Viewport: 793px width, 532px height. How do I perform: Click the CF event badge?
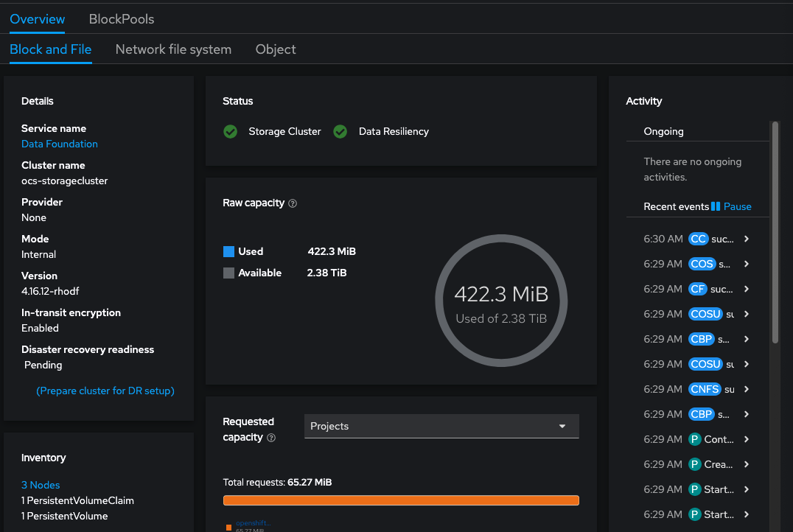tap(698, 289)
